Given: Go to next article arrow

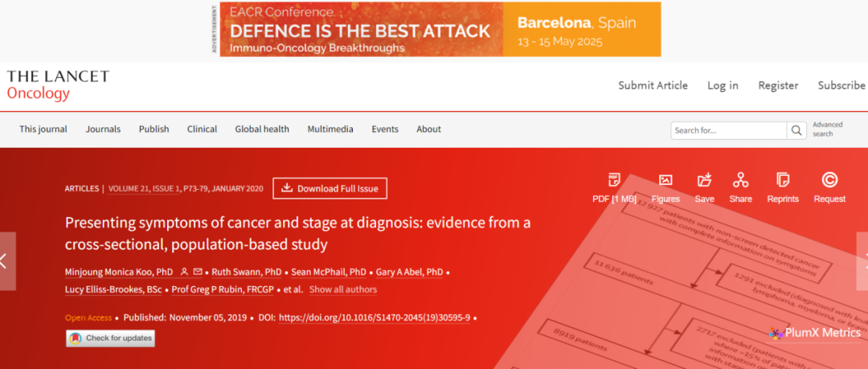Looking at the screenshot, I should pos(862,261).
